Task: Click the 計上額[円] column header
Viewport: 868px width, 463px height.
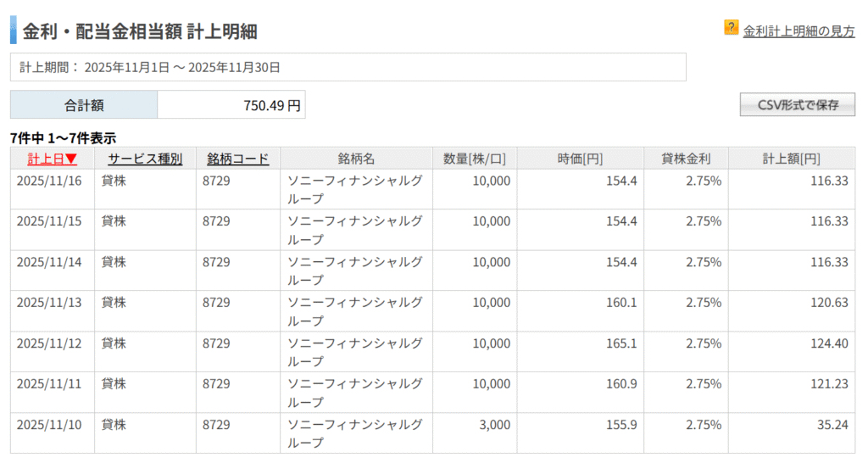Action: 791,159
